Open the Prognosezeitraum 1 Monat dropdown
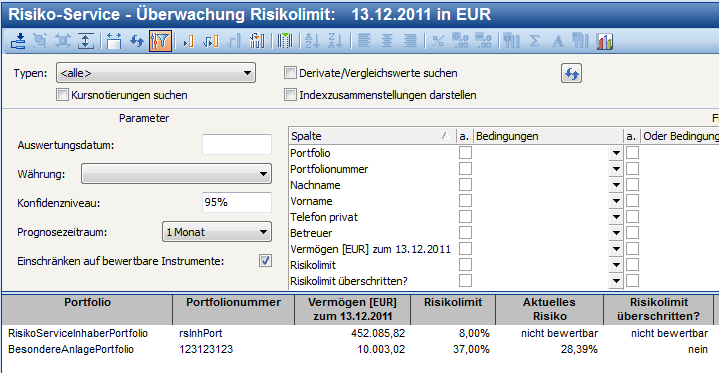 [x=217, y=232]
